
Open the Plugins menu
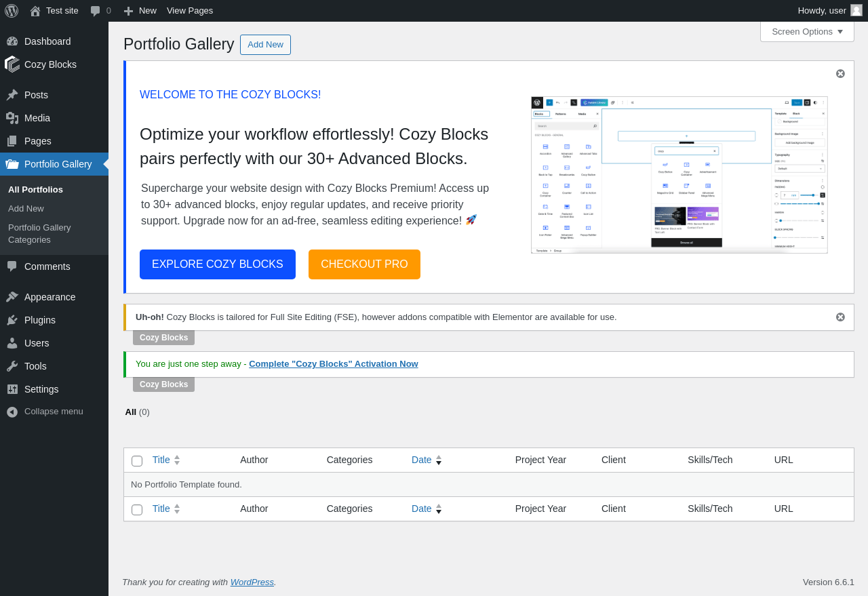54,320
